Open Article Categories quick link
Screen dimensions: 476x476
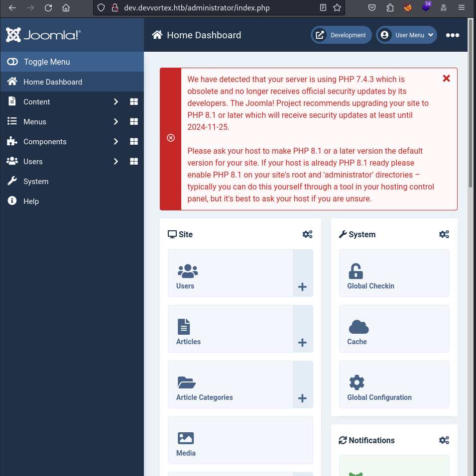tap(231, 384)
